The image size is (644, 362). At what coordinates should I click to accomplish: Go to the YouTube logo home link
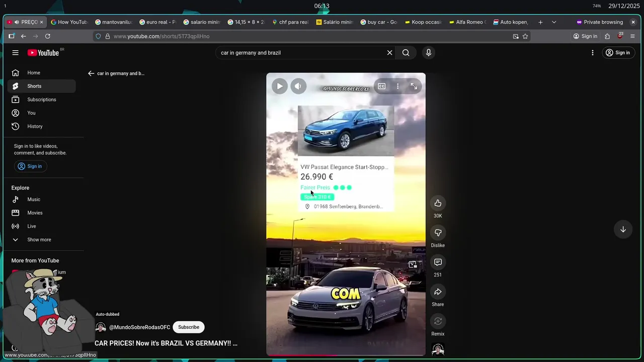pos(43,53)
